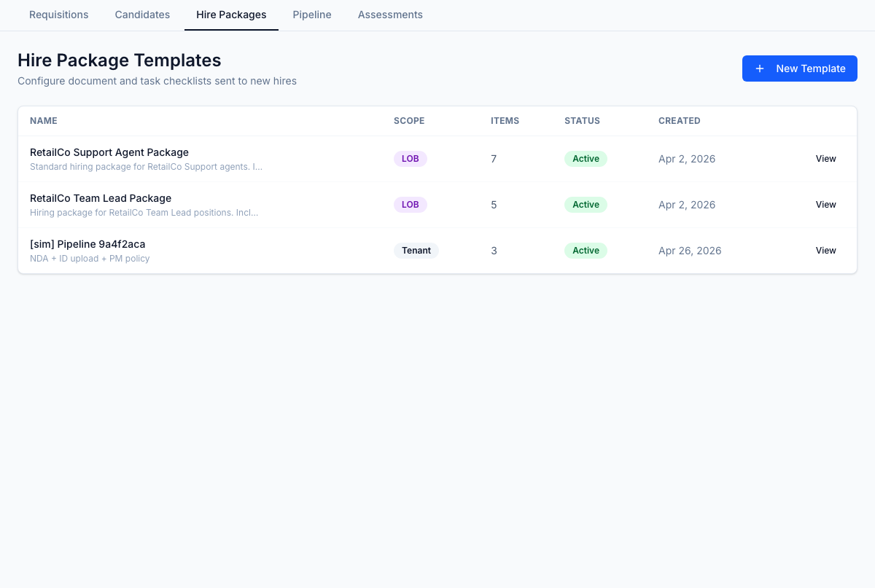Click the [sim] Pipeline 9a4f2aca name
This screenshot has height=588, width=875.
[x=87, y=244]
